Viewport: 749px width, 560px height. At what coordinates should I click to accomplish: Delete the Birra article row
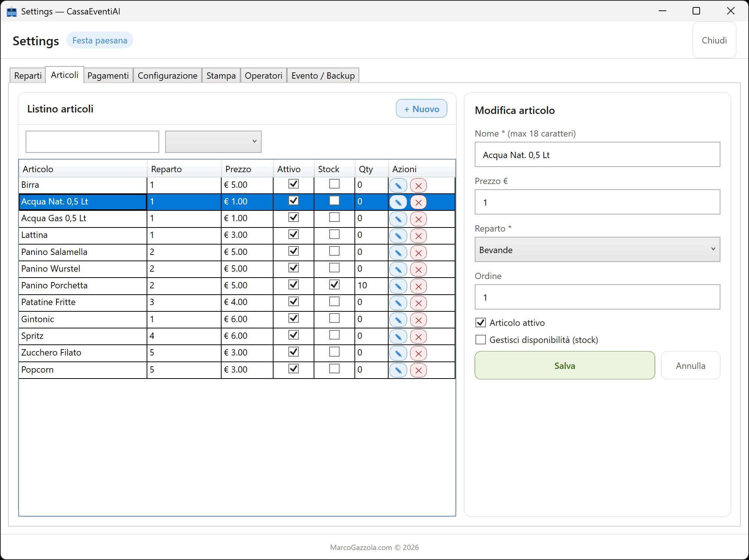pyautogui.click(x=418, y=186)
